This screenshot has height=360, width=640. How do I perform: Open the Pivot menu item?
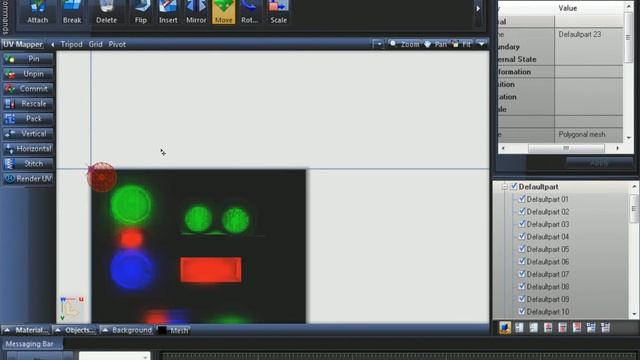[x=117, y=44]
